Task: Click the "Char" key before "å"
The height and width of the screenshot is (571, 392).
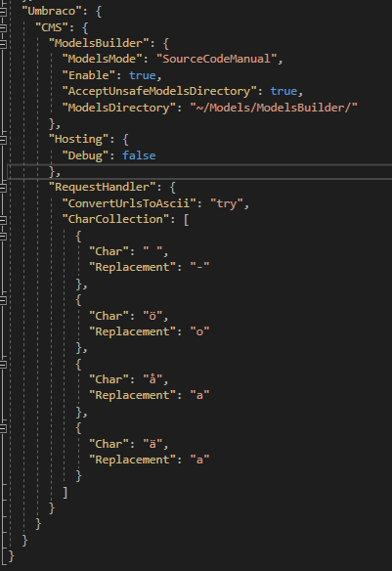Action: tap(109, 379)
